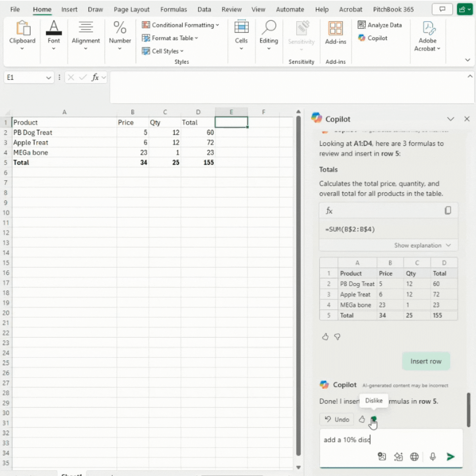This screenshot has width=476, height=476.
Task: Open the Comments pane icon
Action: [442, 9]
